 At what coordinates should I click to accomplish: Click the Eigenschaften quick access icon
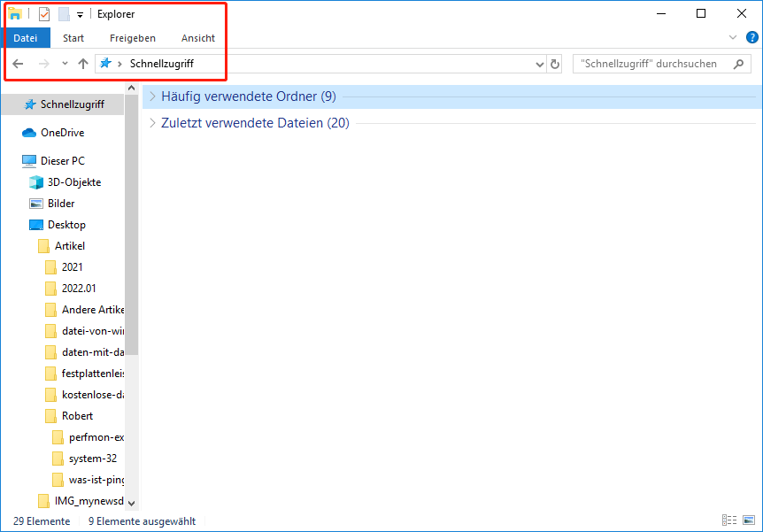(x=43, y=13)
